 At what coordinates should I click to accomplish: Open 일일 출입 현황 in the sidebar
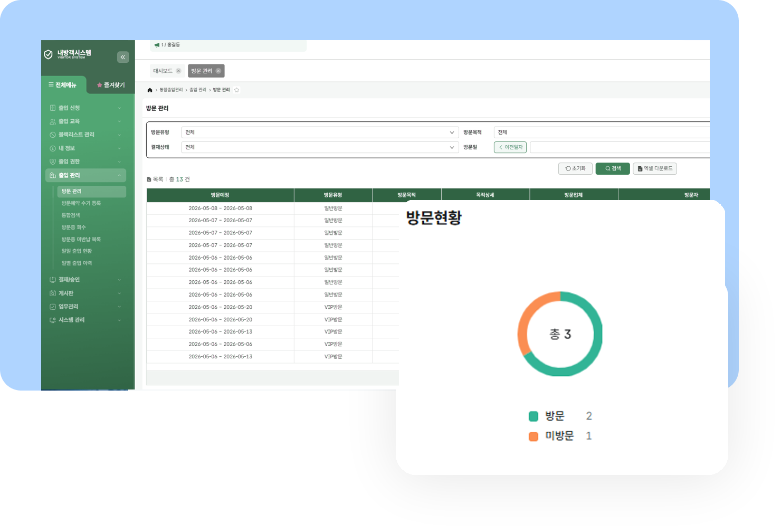pos(77,251)
